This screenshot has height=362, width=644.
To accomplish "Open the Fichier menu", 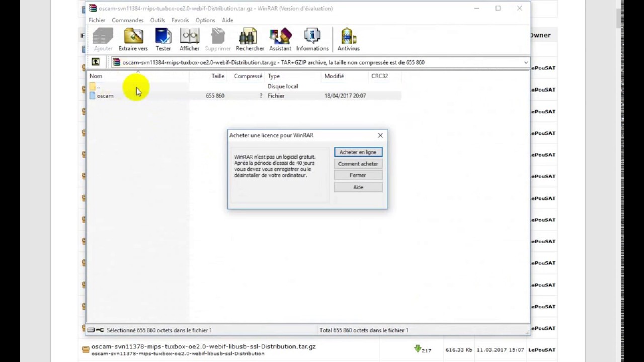I will [97, 20].
